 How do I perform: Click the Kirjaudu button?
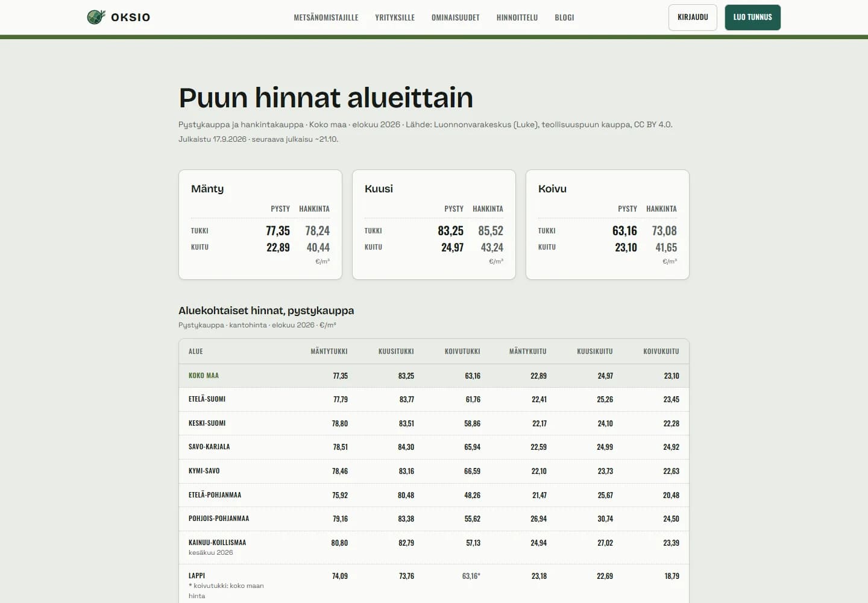click(693, 17)
